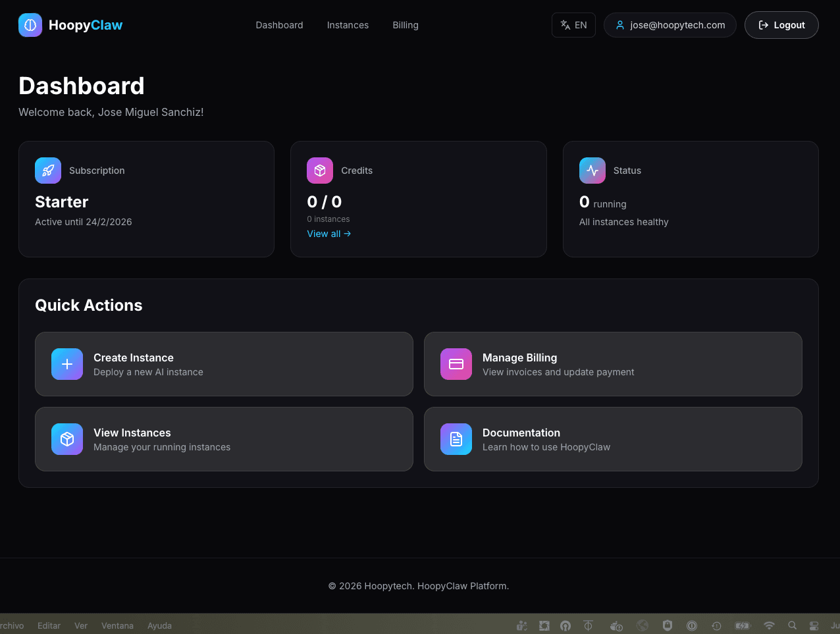The height and width of the screenshot is (634, 840).
Task: Click the user icon beside the email address
Action: click(x=619, y=24)
